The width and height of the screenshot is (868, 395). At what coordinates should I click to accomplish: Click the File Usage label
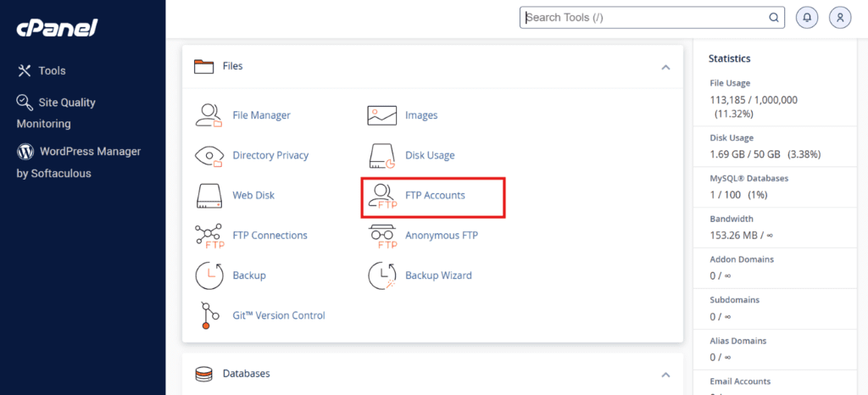pyautogui.click(x=730, y=84)
